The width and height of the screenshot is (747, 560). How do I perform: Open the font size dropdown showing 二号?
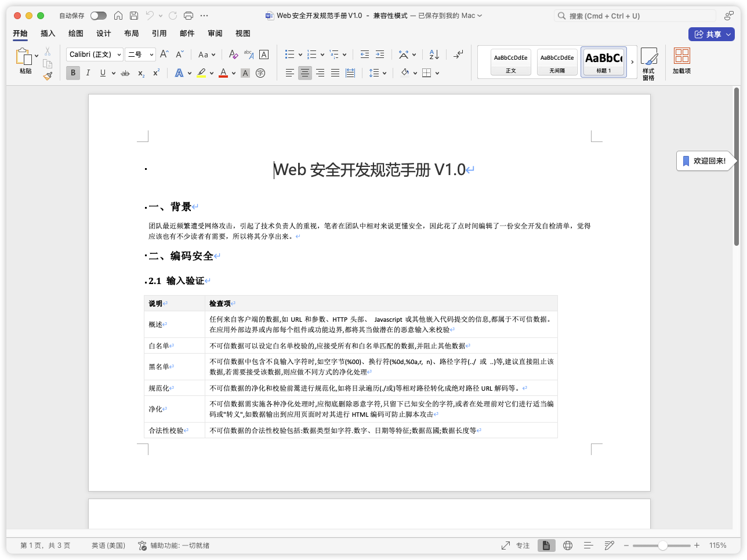click(139, 54)
